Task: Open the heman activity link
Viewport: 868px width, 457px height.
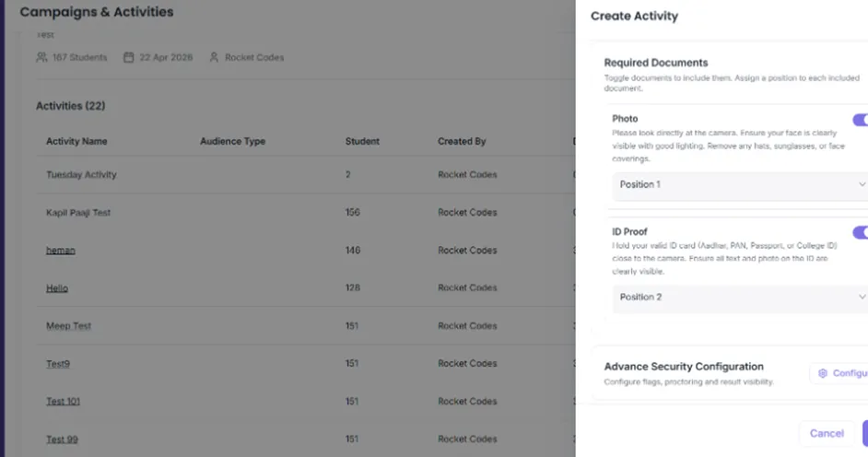Action: pos(60,250)
